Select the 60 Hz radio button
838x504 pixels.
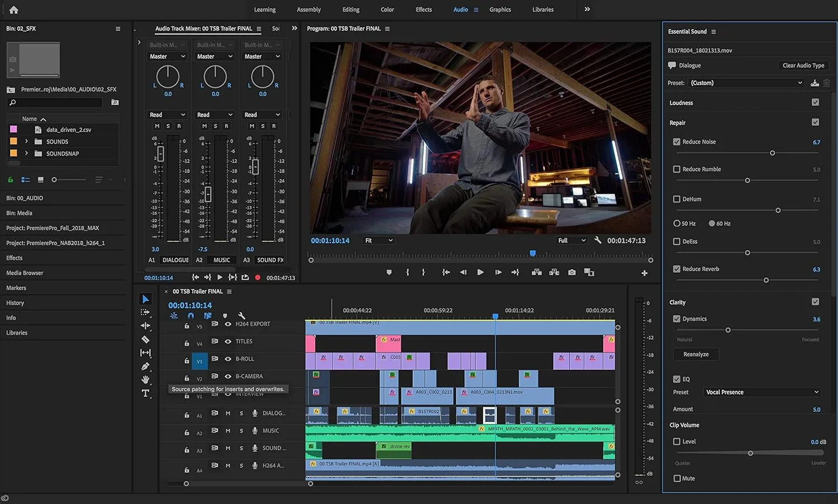pos(712,223)
